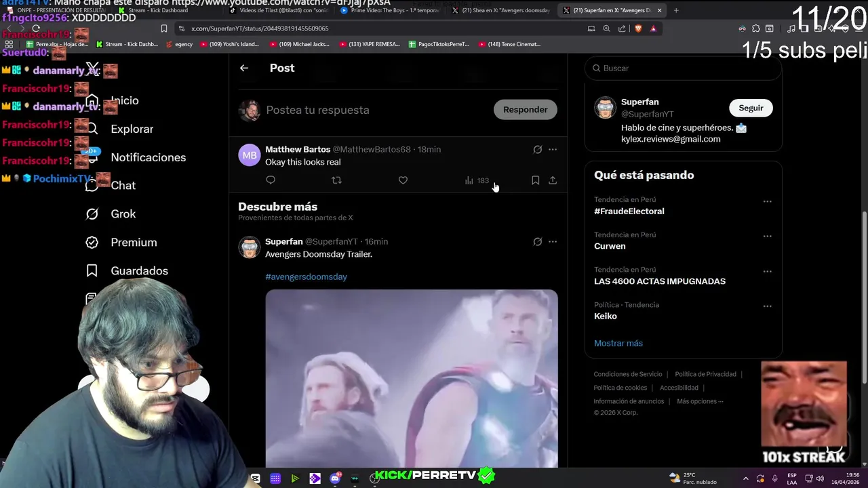Open more options for Curwen trend

click(x=767, y=236)
